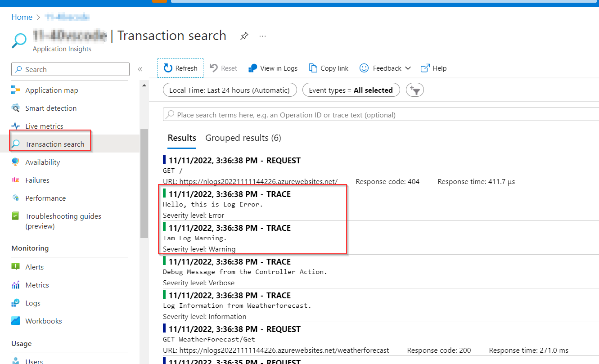Open Smart detection in sidebar
The height and width of the screenshot is (364, 599).
coord(51,108)
